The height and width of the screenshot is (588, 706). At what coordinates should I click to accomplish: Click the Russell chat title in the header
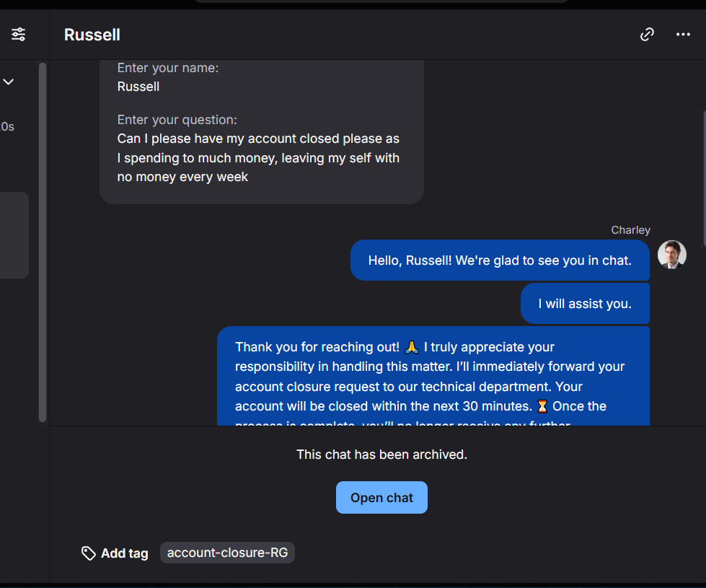pyautogui.click(x=92, y=35)
